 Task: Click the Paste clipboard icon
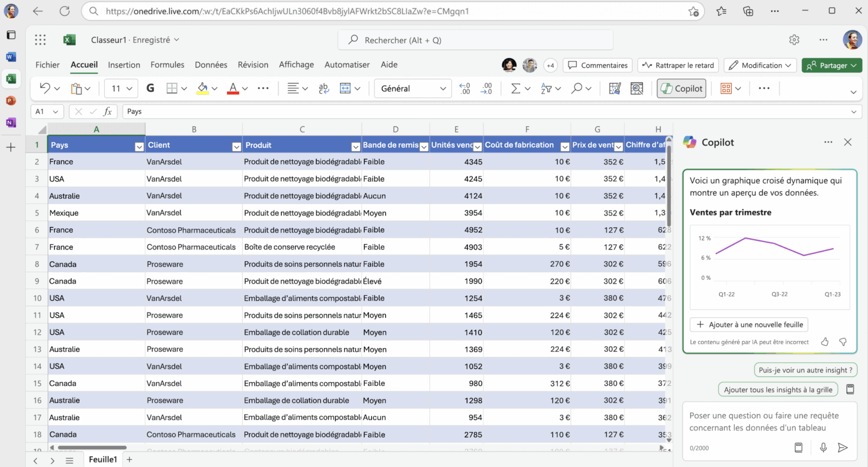(76, 88)
